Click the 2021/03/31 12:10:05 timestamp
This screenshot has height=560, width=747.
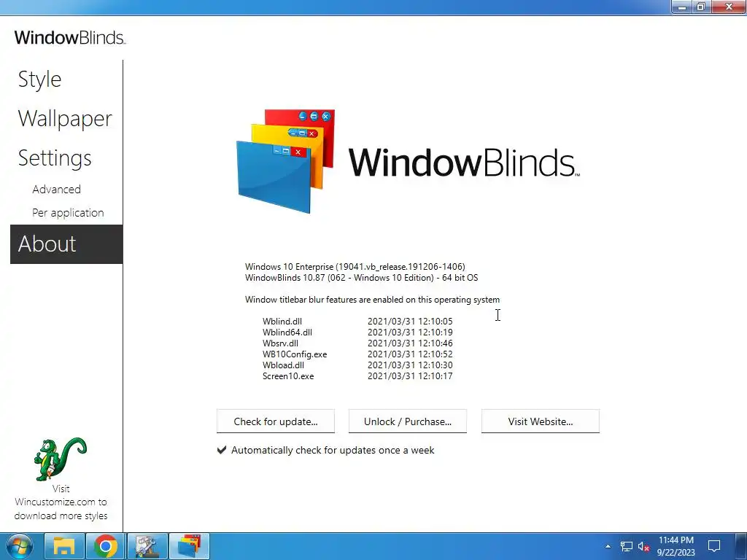coord(410,322)
